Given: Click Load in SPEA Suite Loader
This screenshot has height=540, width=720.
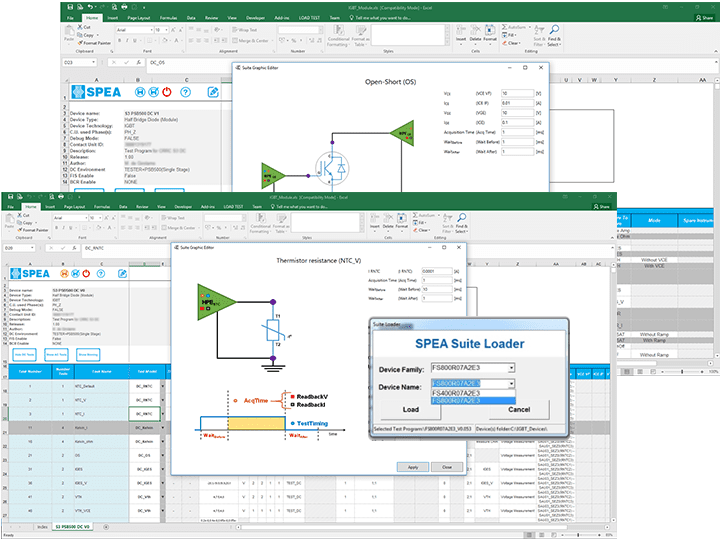Looking at the screenshot, I should point(411,410).
